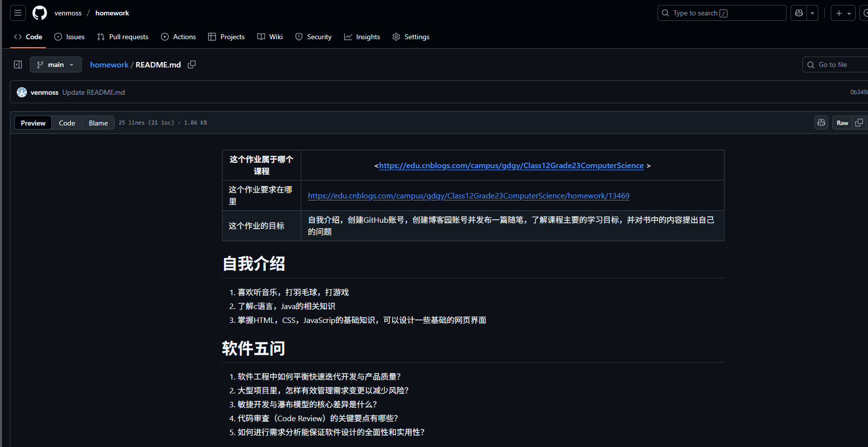Image resolution: width=868 pixels, height=447 pixels.
Task: Go to the Actions tab
Action: pos(178,37)
